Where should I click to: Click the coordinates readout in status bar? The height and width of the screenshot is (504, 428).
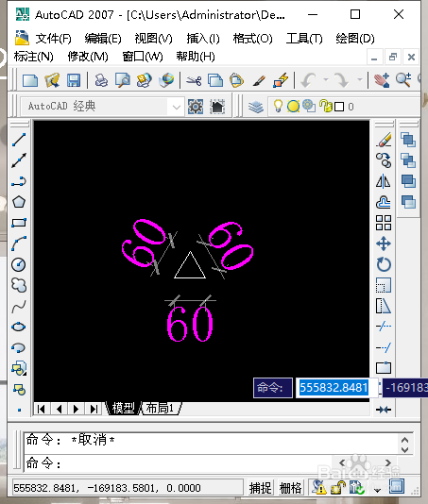click(x=128, y=488)
